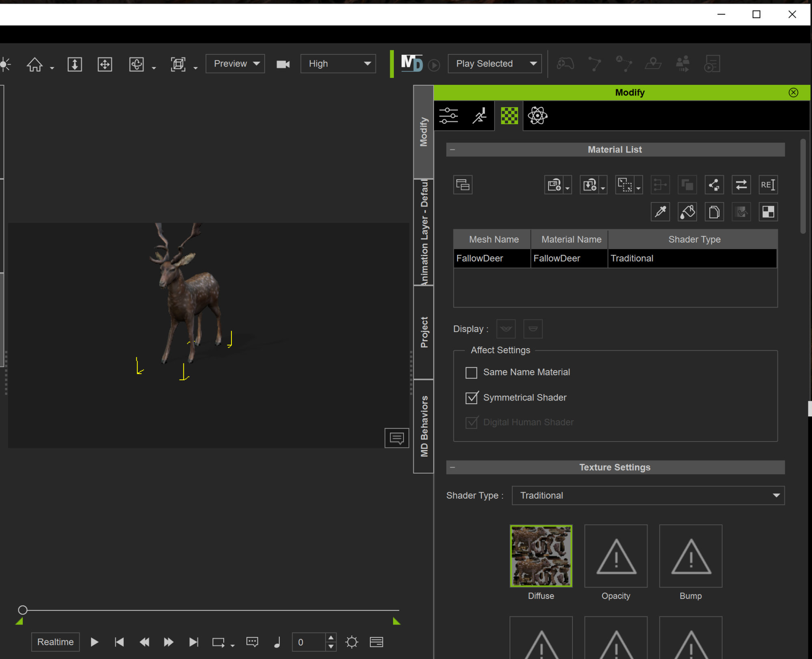Screen dimensions: 812x659
Task: Click the Home camera view icon
Action: pos(35,64)
